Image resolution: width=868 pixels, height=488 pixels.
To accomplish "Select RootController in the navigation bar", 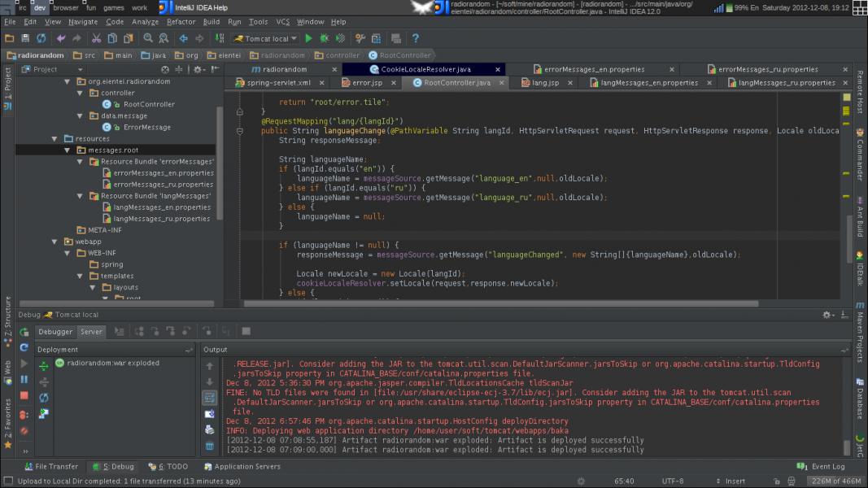I will click(399, 55).
